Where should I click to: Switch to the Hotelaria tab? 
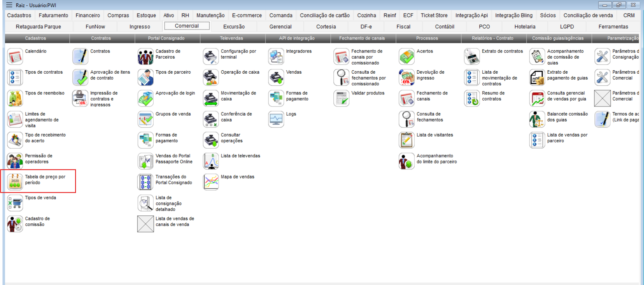tap(525, 26)
